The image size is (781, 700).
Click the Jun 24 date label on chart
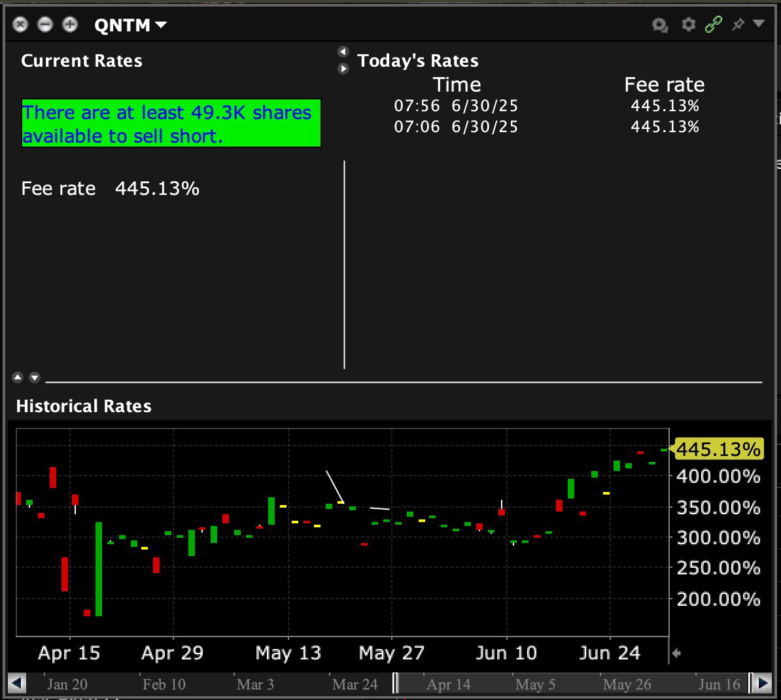[x=610, y=653]
